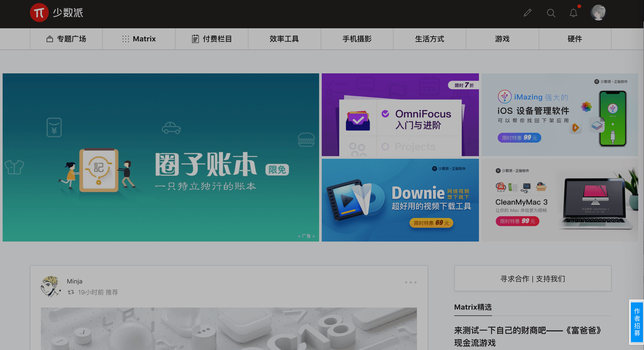This screenshot has width=644, height=350.
Task: Open the 付费栏目 section
Action: pos(212,39)
